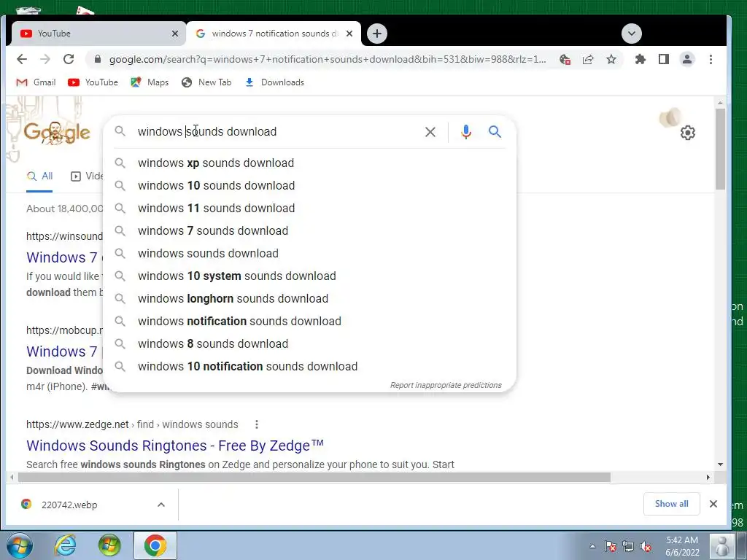Toggle the side panel icon
The image size is (747, 560).
(x=664, y=59)
